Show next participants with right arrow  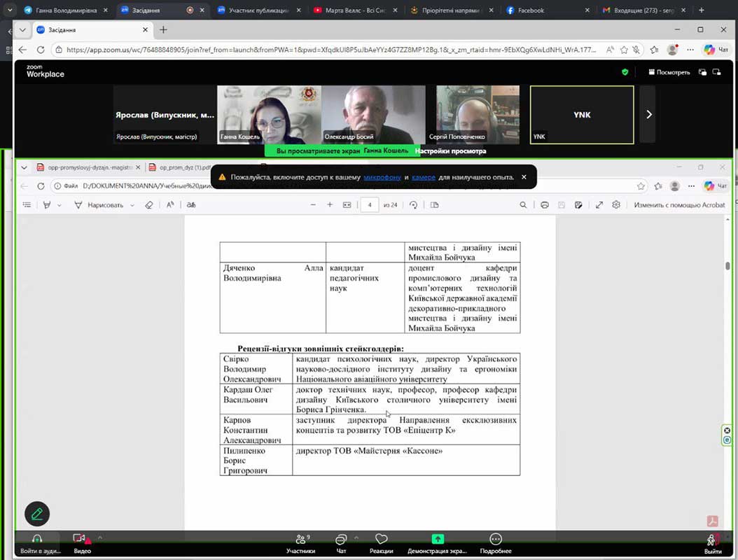648,114
